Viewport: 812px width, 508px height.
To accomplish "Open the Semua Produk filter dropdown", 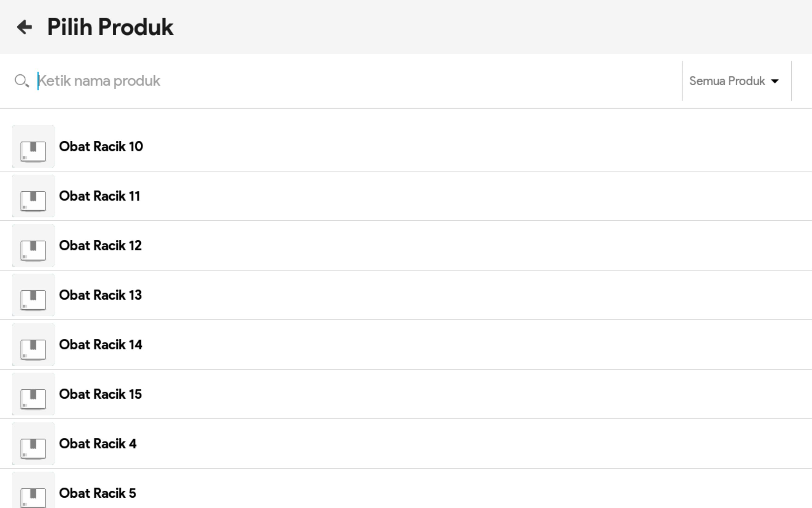I will coord(727,81).
